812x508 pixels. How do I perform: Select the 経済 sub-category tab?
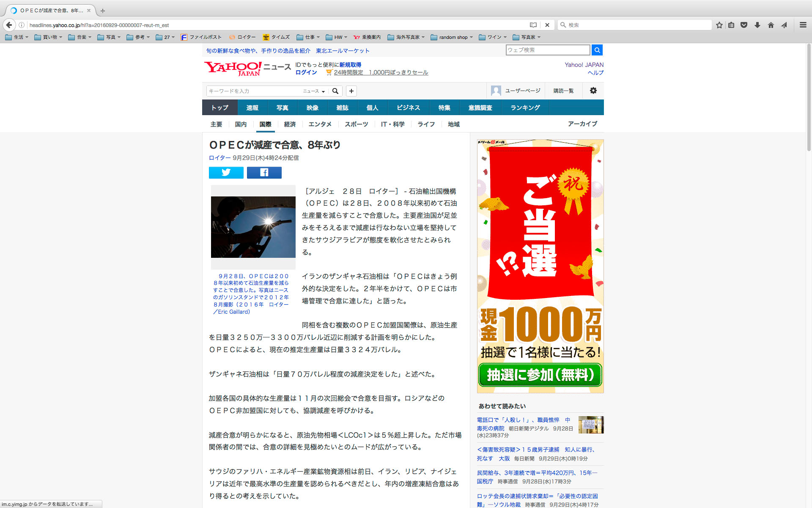coord(290,124)
